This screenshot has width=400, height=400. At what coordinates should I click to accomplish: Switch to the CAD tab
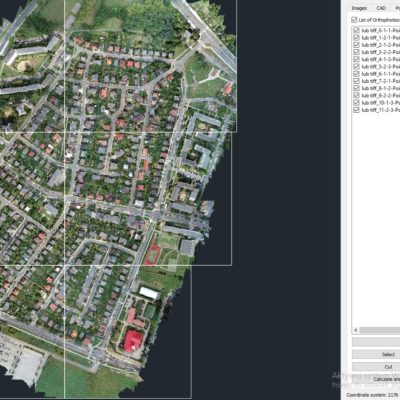point(381,8)
